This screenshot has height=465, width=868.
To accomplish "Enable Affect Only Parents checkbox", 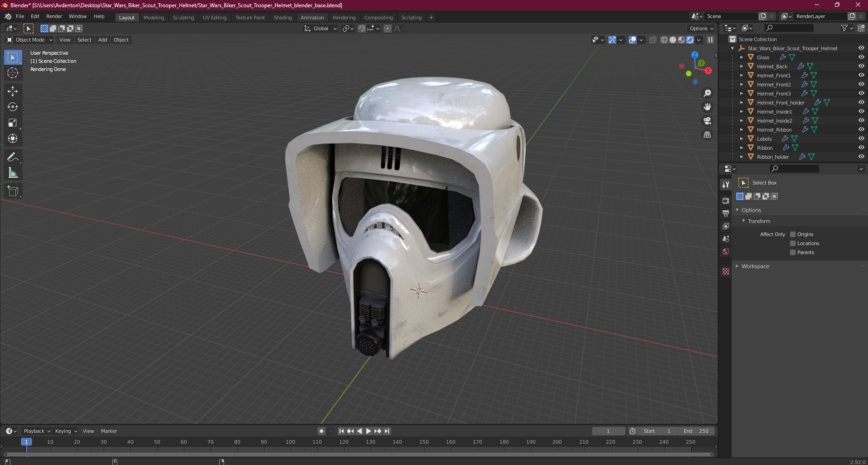I will [793, 252].
